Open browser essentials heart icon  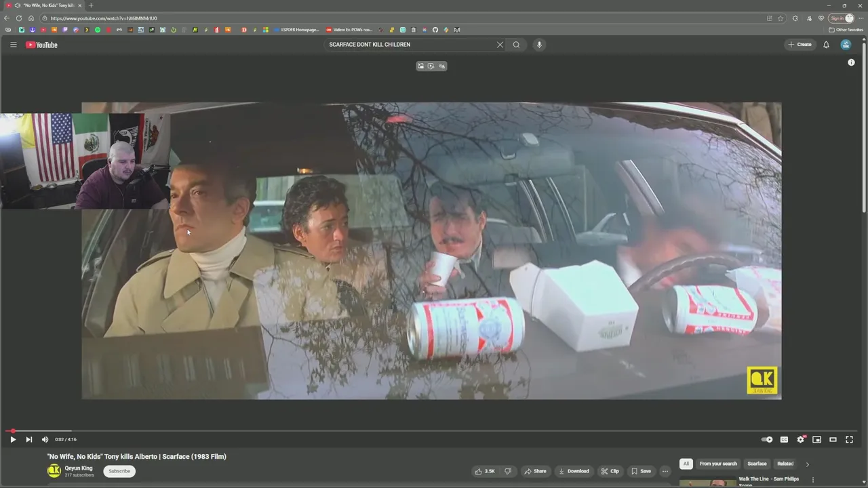click(x=821, y=18)
